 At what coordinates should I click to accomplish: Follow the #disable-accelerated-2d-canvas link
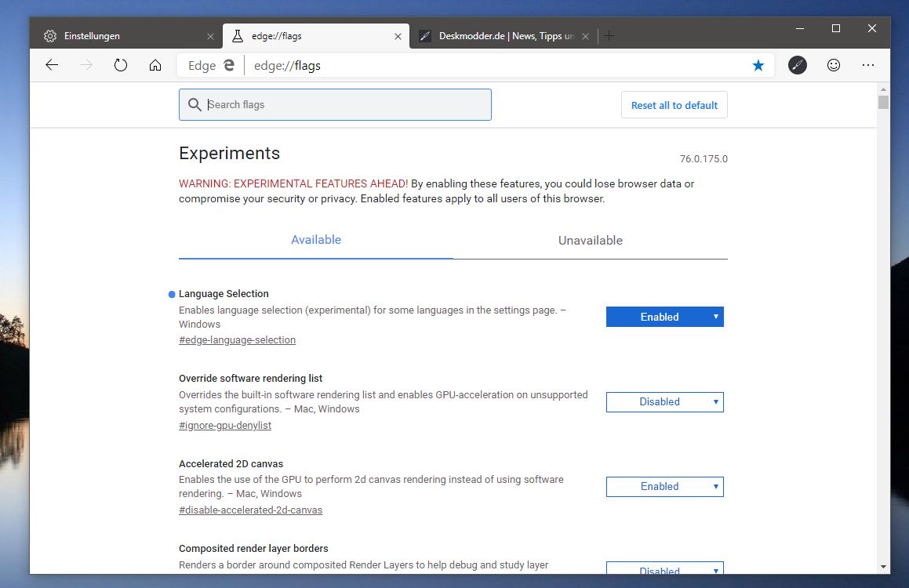coord(250,510)
